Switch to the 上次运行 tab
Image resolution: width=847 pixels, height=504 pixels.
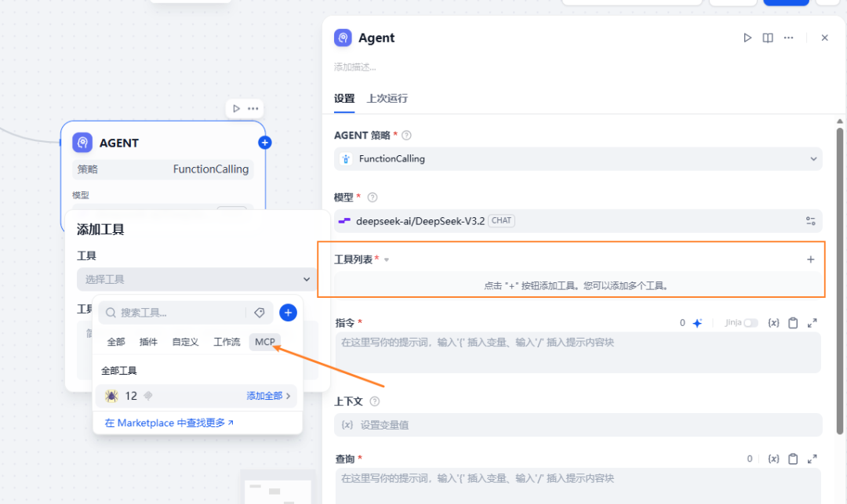pos(387,98)
